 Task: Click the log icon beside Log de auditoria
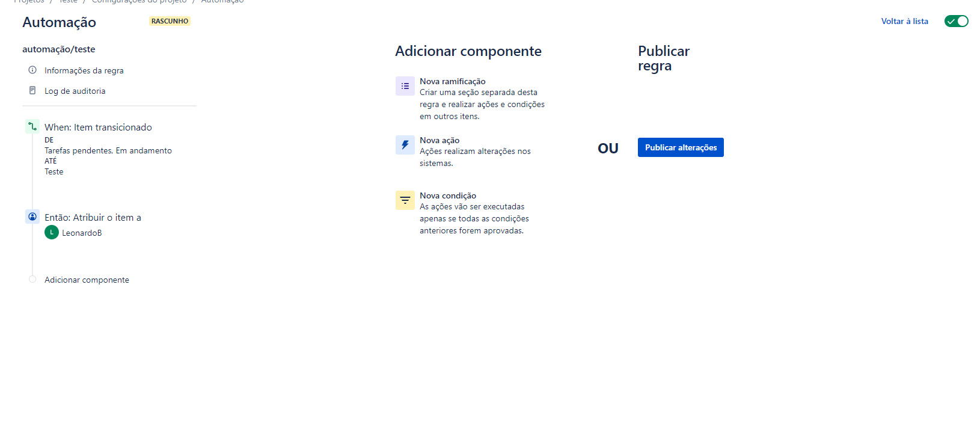point(32,90)
